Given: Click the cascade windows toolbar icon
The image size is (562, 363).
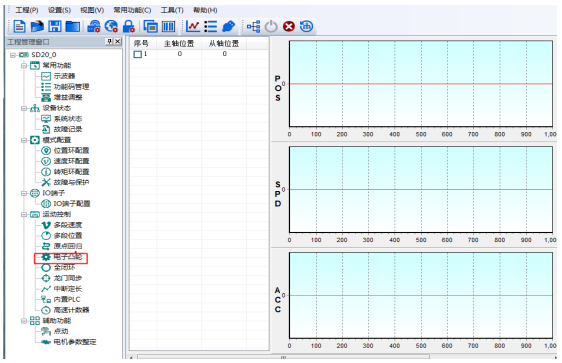Looking at the screenshot, I should [x=151, y=26].
